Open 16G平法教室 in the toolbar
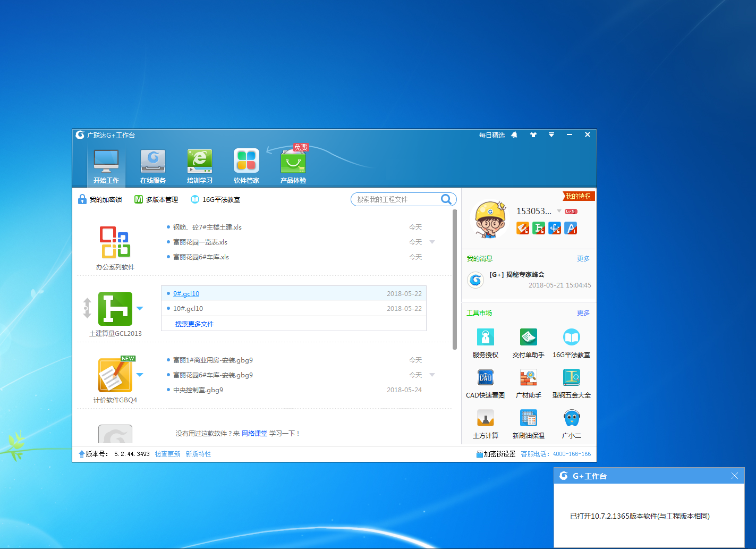 [x=215, y=199]
